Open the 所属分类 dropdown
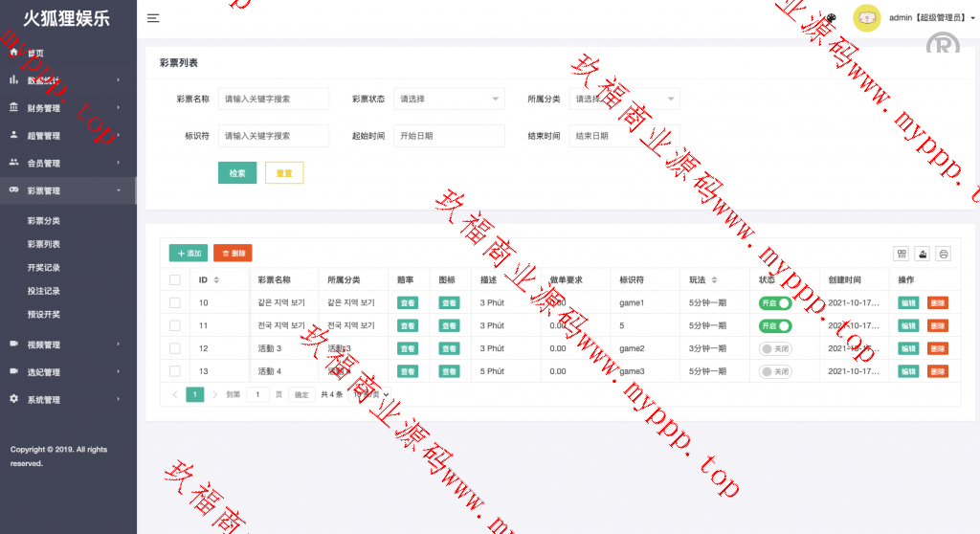 (x=624, y=99)
